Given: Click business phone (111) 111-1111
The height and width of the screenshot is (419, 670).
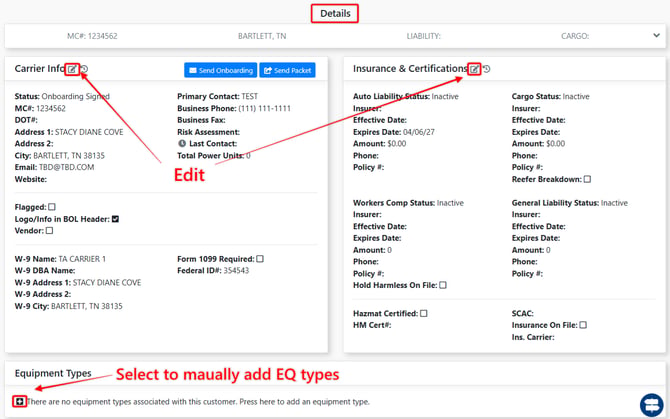Looking at the screenshot, I should point(264,108).
